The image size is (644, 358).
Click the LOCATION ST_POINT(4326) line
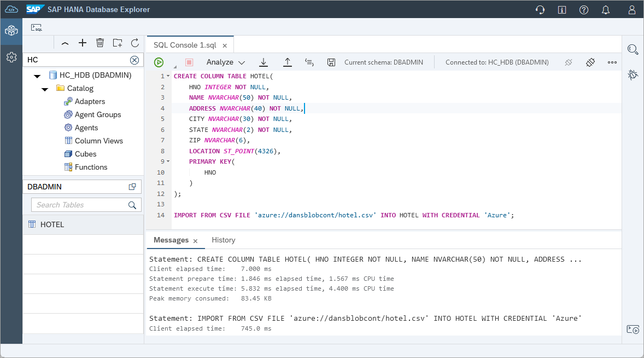coord(235,151)
